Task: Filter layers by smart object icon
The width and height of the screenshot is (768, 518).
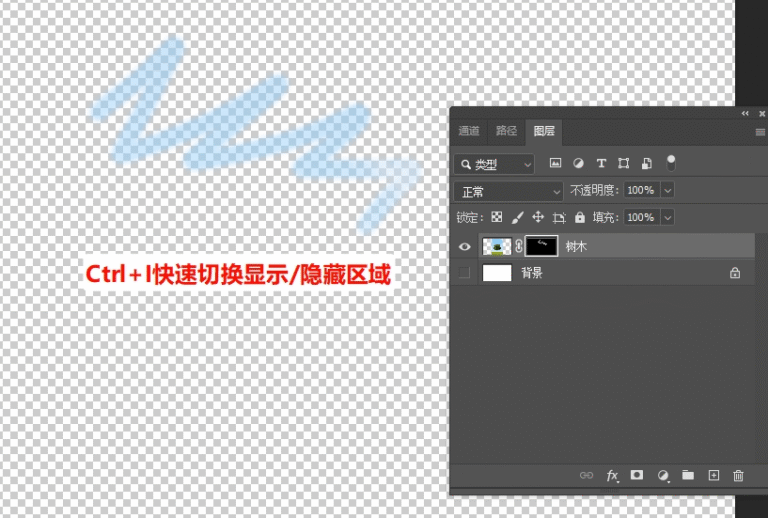Action: (647, 164)
